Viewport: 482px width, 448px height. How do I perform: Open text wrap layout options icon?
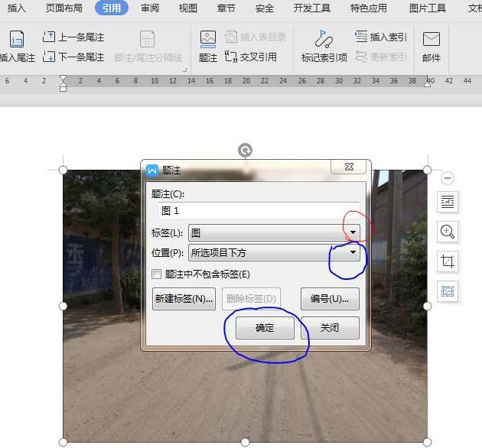(448, 202)
